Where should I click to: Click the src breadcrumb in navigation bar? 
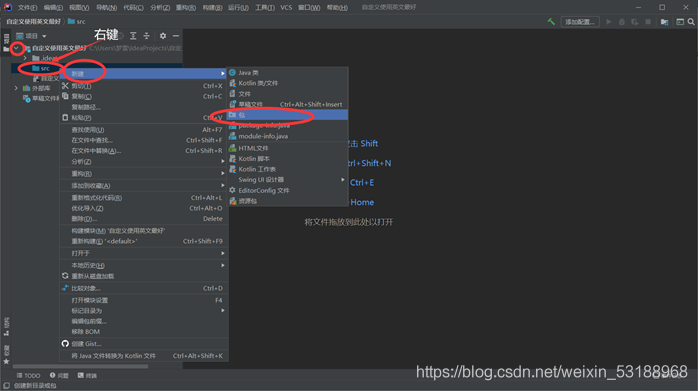click(77, 21)
